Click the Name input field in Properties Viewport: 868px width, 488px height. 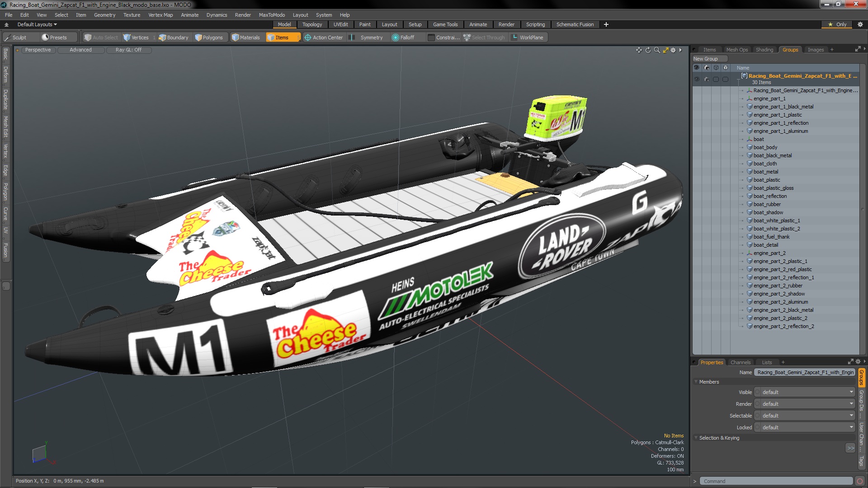point(805,372)
